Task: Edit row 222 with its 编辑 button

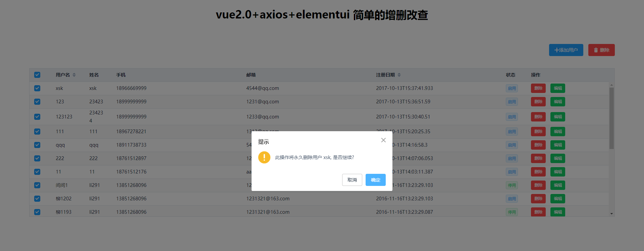Action: [x=558, y=158]
